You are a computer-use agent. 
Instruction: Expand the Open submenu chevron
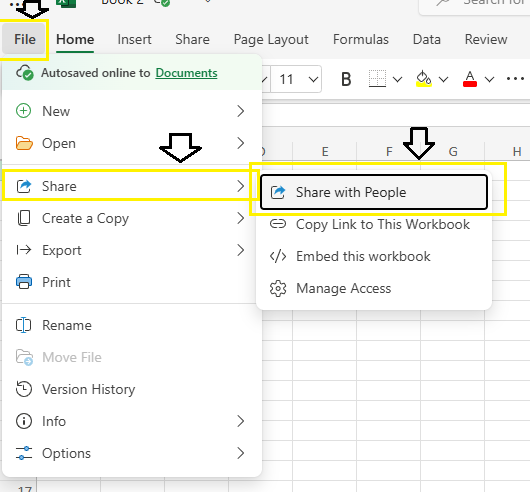pos(241,143)
